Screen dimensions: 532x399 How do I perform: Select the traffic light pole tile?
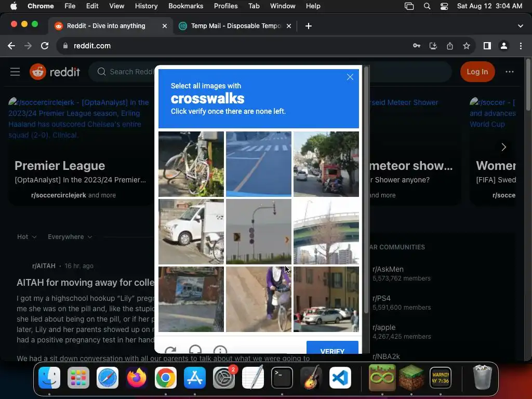point(259,232)
